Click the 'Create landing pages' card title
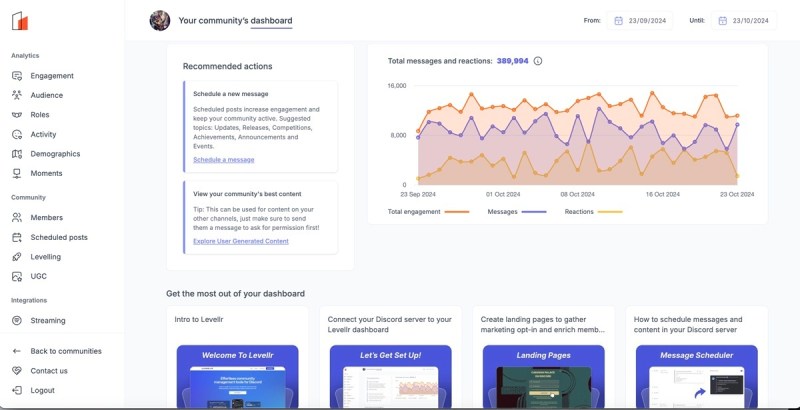Screen dimensions: 800x410 542,325
